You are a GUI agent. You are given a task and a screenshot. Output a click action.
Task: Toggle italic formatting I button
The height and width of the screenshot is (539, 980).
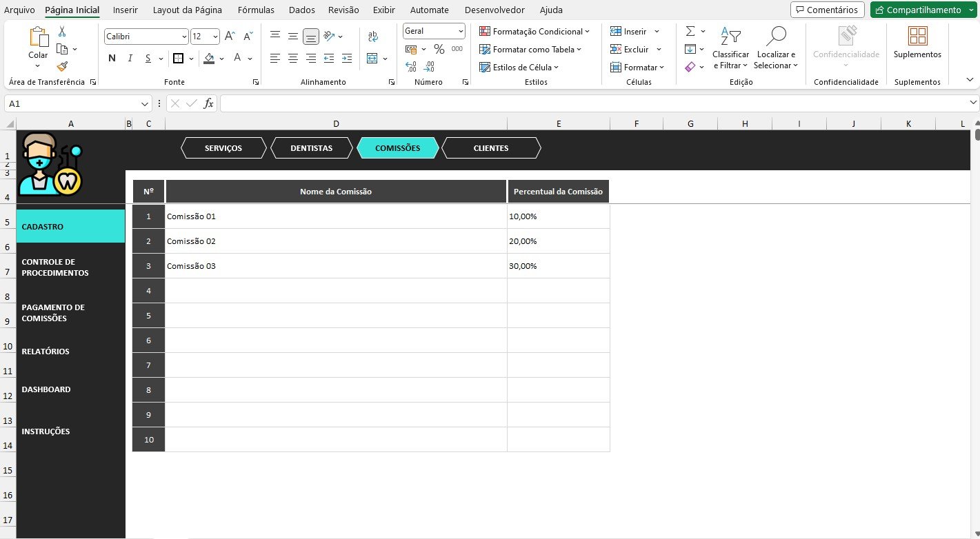tap(130, 59)
